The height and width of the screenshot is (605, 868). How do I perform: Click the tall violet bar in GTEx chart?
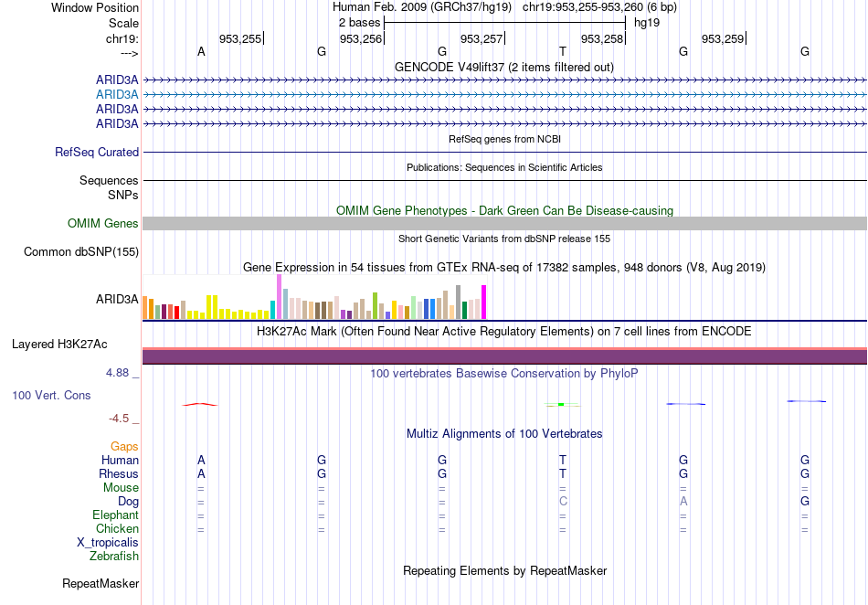279,297
